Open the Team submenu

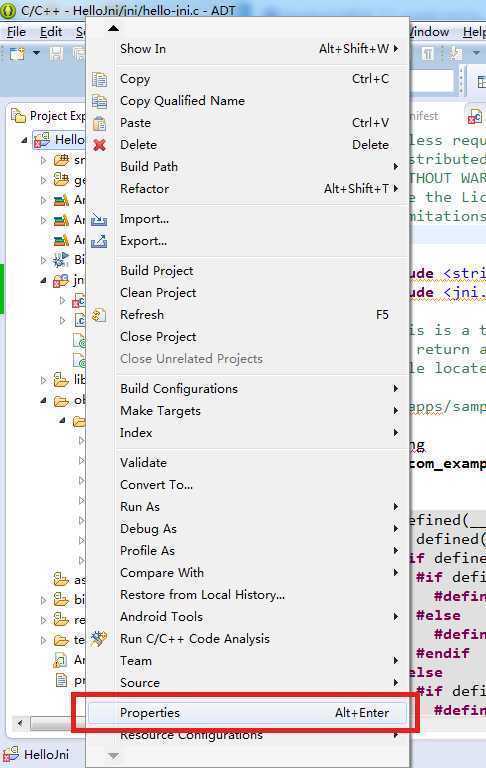click(x=248, y=661)
